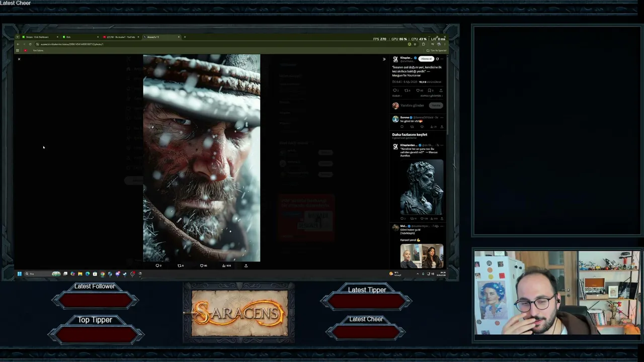
Task: Show hidden system tray icons chevron
Action: coord(418,274)
